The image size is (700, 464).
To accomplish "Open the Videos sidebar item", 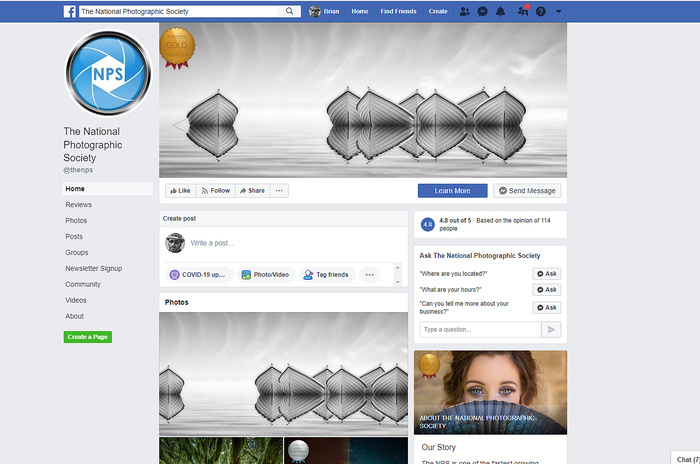I will tap(76, 300).
